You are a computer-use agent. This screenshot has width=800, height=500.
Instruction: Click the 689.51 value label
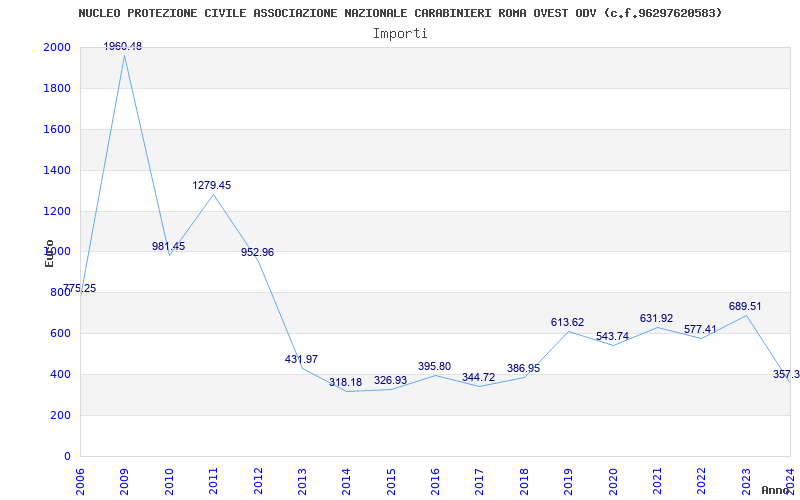tap(745, 307)
